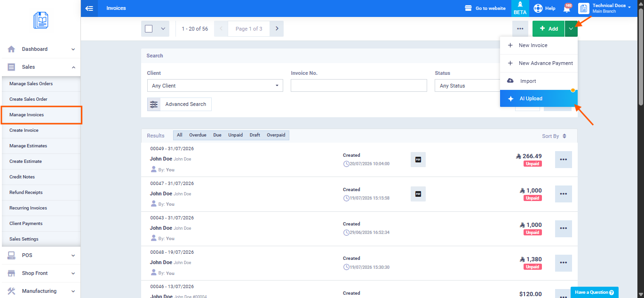644x298 pixels.
Task: Select Import from Add menu
Action: 539,81
